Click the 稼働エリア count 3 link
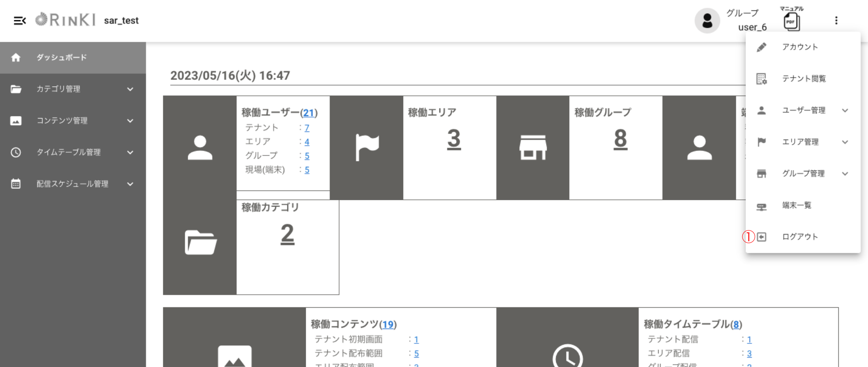868x367 pixels. coord(454,139)
